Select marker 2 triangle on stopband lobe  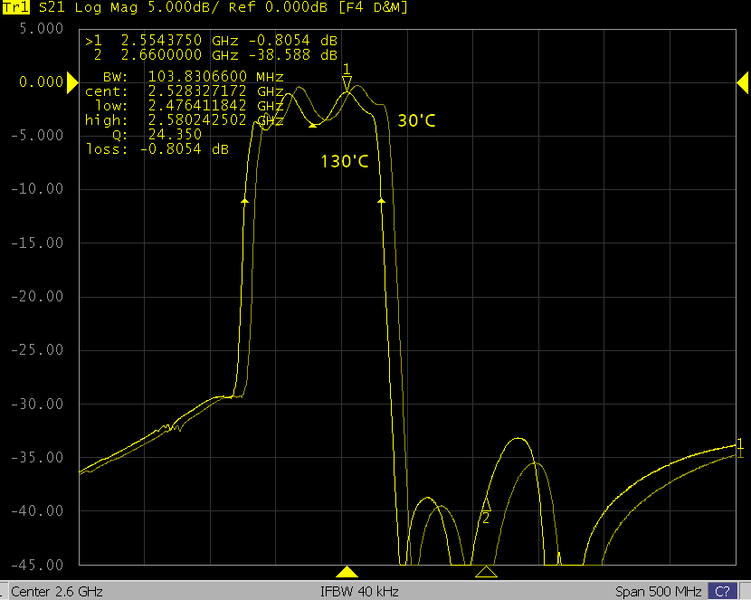pyautogui.click(x=487, y=505)
